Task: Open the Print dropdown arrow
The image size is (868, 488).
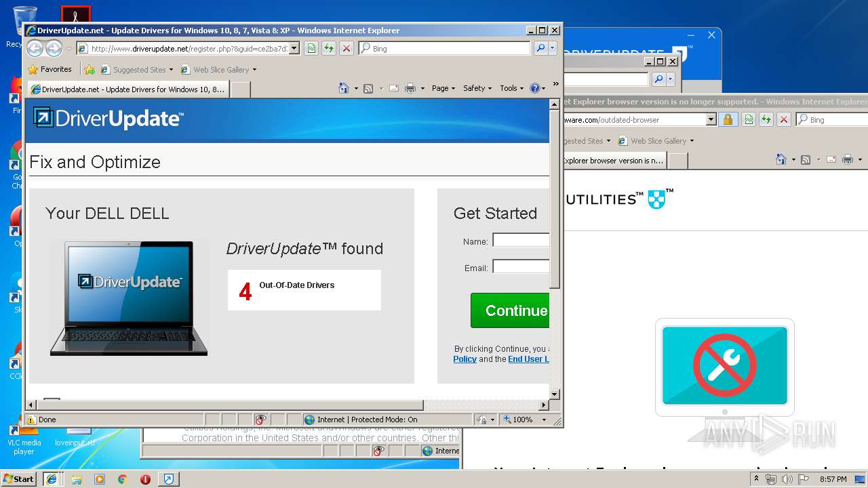Action: 422,89
